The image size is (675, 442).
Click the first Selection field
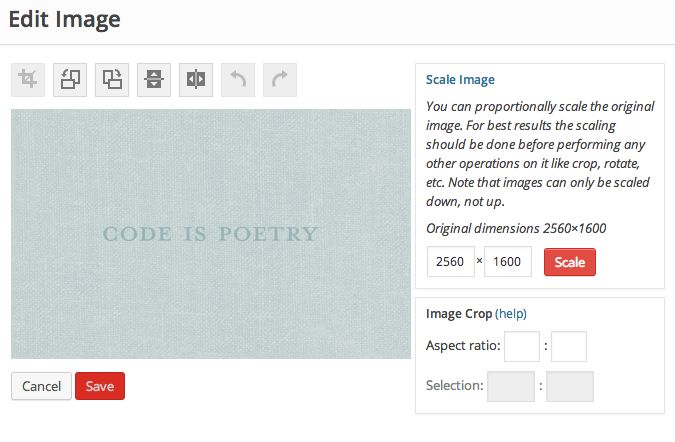(511, 386)
